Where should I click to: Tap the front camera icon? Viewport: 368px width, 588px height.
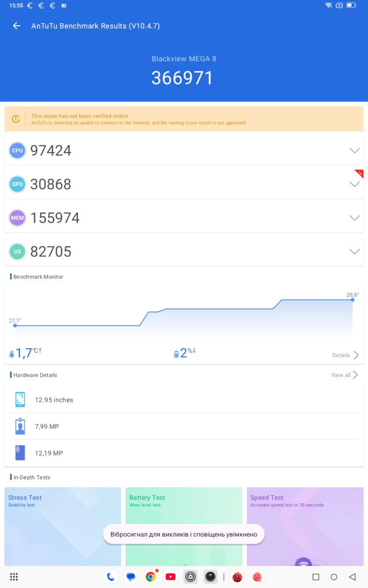click(x=20, y=426)
